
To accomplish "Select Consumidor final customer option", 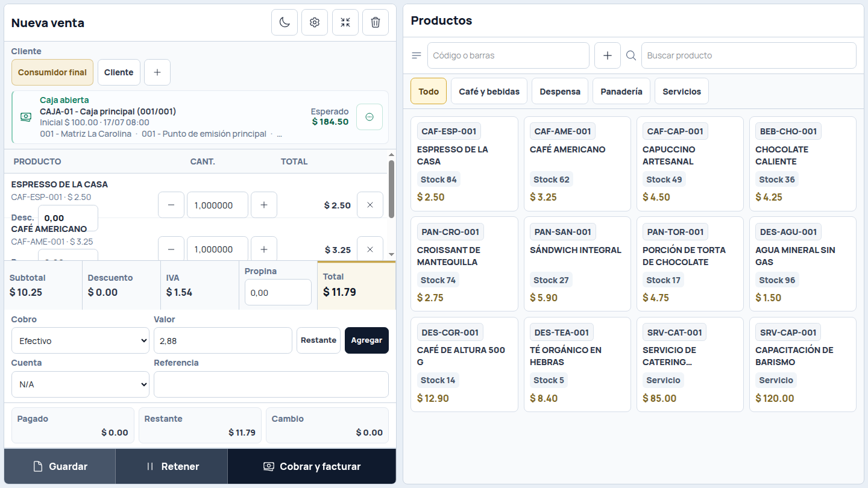I will tap(52, 72).
